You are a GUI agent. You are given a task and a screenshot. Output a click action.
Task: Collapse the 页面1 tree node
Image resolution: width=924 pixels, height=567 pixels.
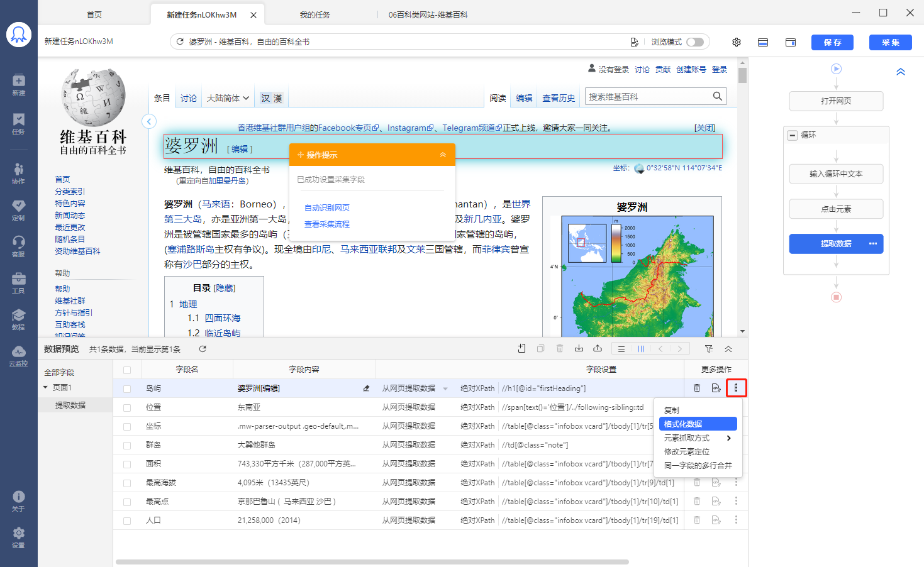[x=45, y=387]
